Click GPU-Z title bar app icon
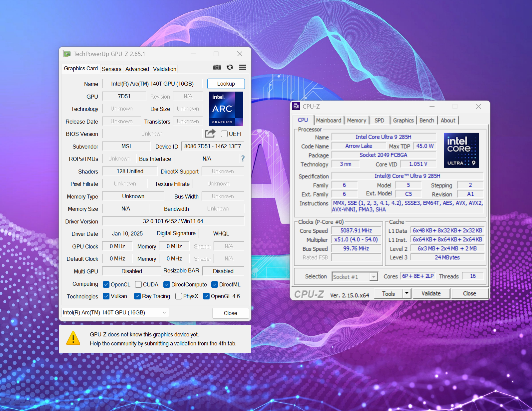Screen dimensions: 532x411 click(x=67, y=54)
